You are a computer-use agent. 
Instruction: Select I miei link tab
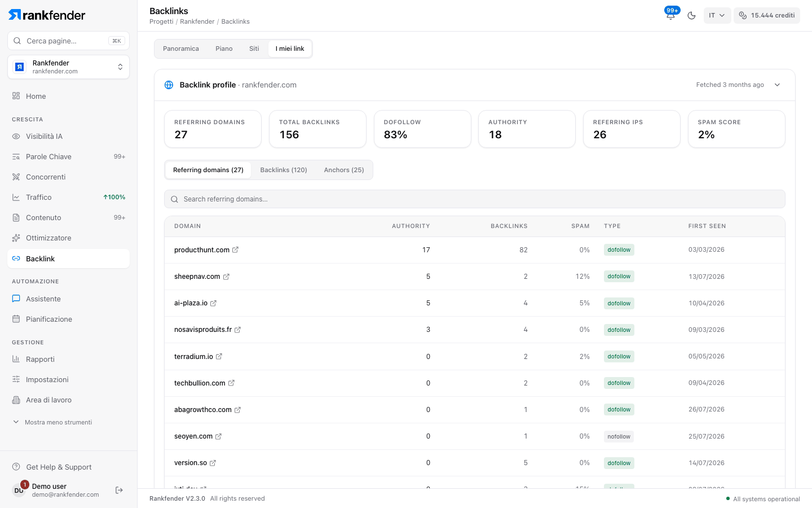click(290, 49)
